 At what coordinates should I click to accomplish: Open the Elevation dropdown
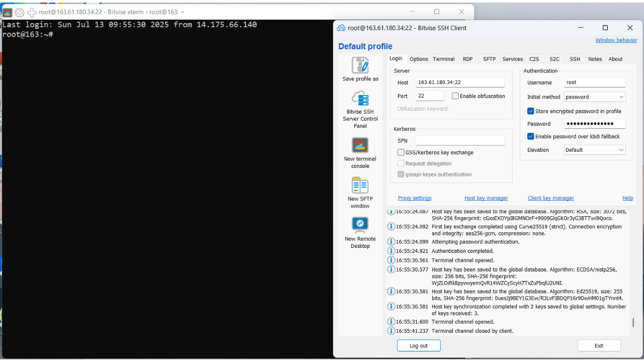tap(595, 150)
